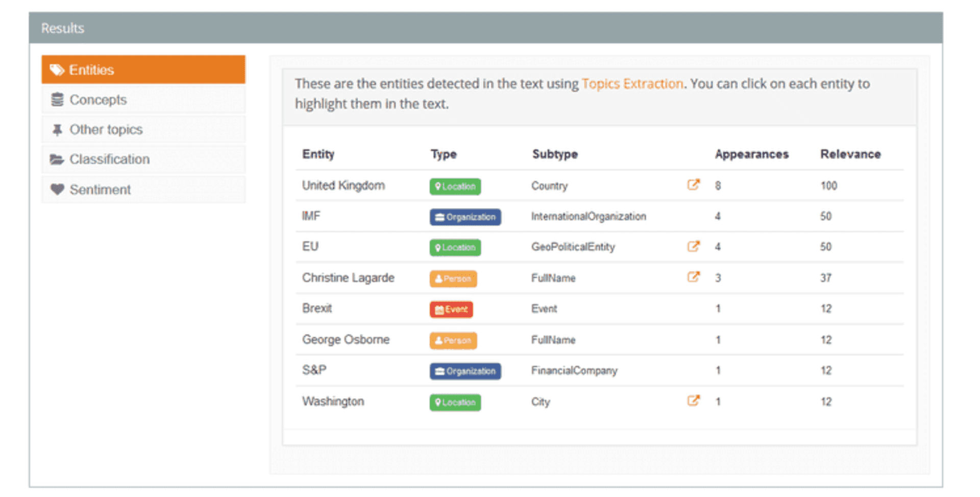Select the Location badge for United Kingdom
This screenshot has height=497, width=980.
(x=454, y=186)
